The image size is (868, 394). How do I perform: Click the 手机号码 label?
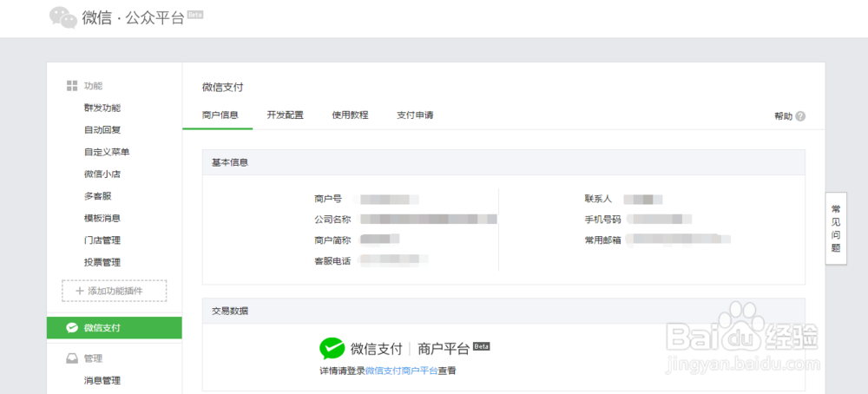coord(602,220)
